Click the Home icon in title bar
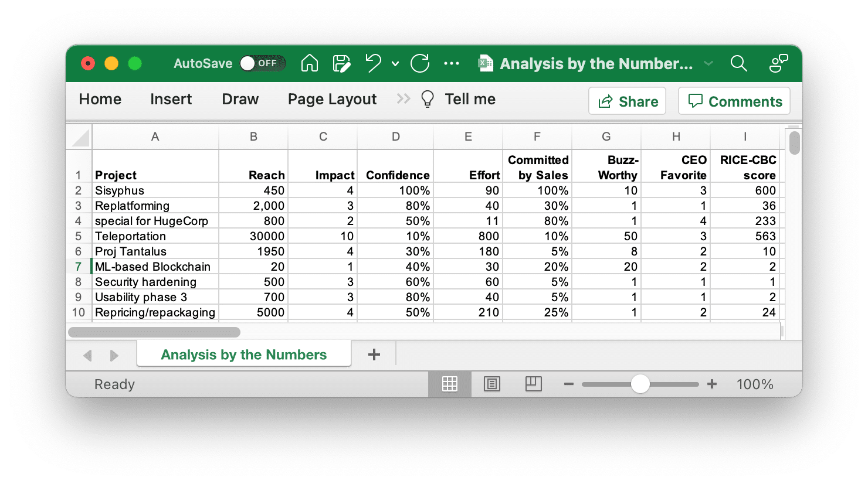Screen dimensions: 868x484 [x=309, y=63]
